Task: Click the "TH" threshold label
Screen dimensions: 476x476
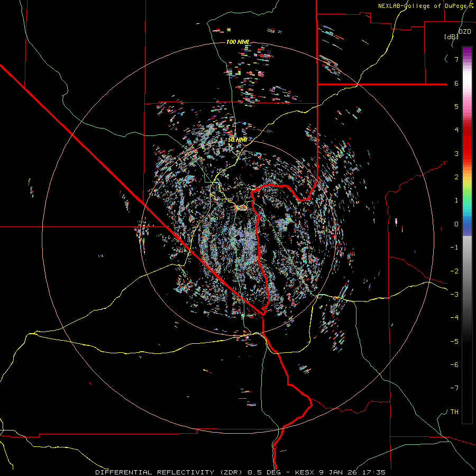Action: pyautogui.click(x=454, y=412)
